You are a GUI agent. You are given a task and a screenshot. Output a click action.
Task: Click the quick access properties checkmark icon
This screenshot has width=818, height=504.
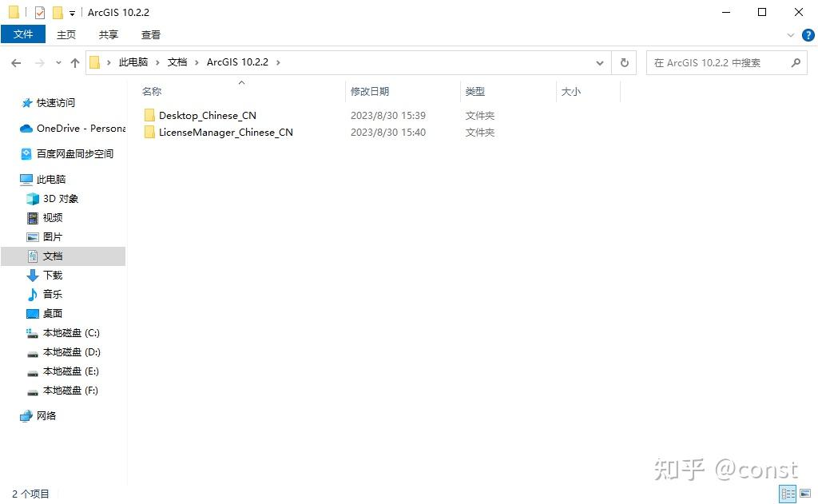coord(40,13)
